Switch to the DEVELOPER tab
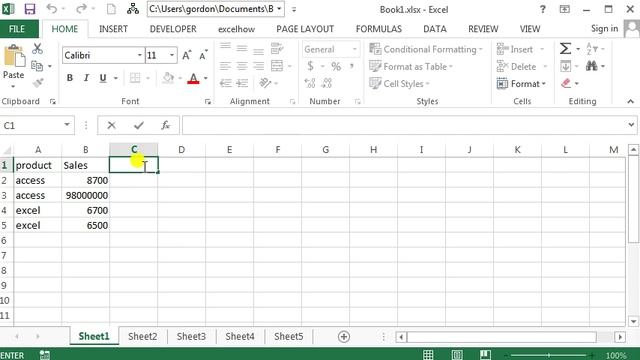 173,29
